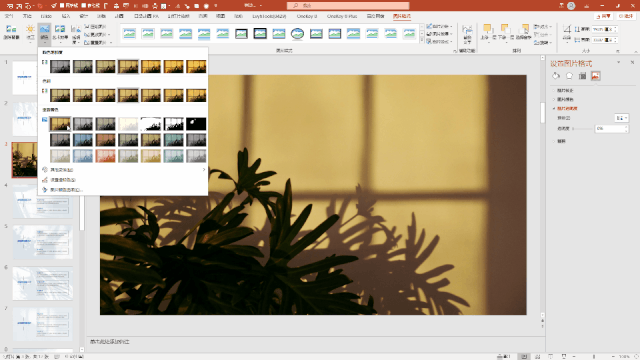
Task: Click the Crop tool icon
Action: click(567, 33)
